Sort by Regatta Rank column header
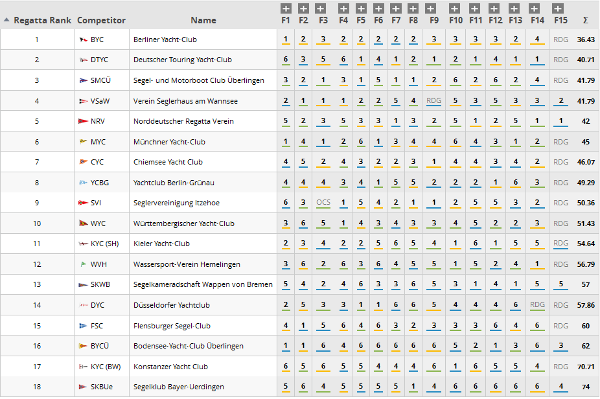 pos(42,20)
